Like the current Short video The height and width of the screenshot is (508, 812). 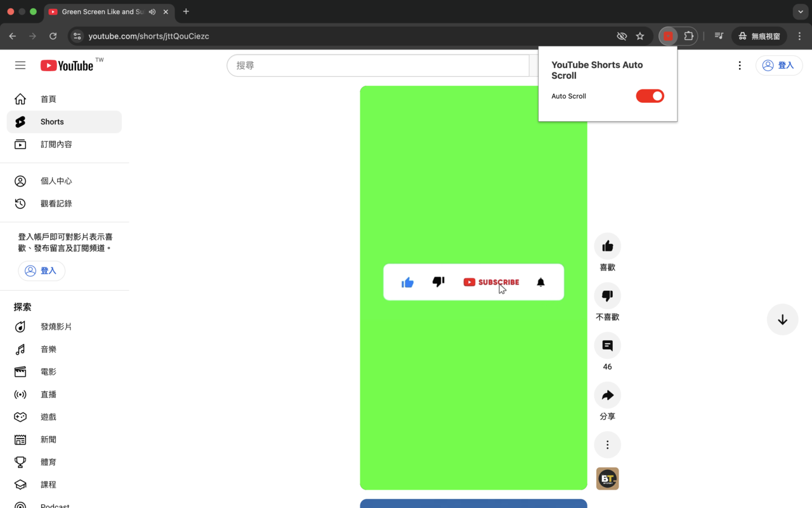607,246
